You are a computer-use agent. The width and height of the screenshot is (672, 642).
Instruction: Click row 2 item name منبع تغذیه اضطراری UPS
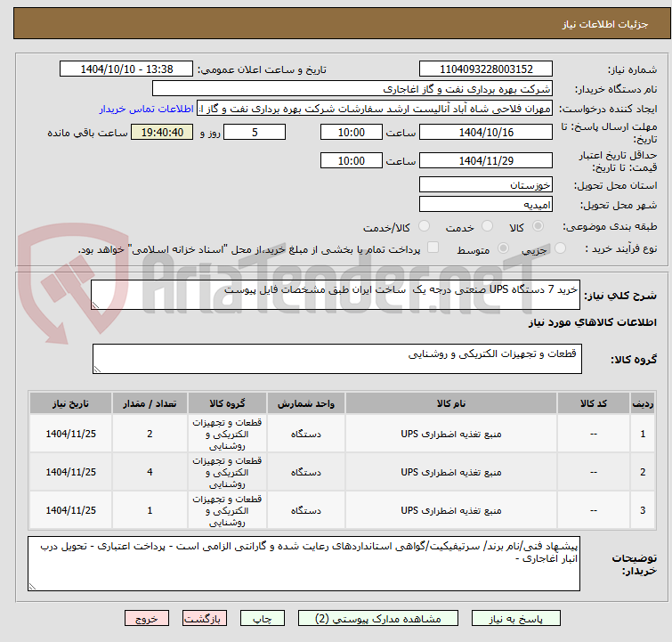451,472
